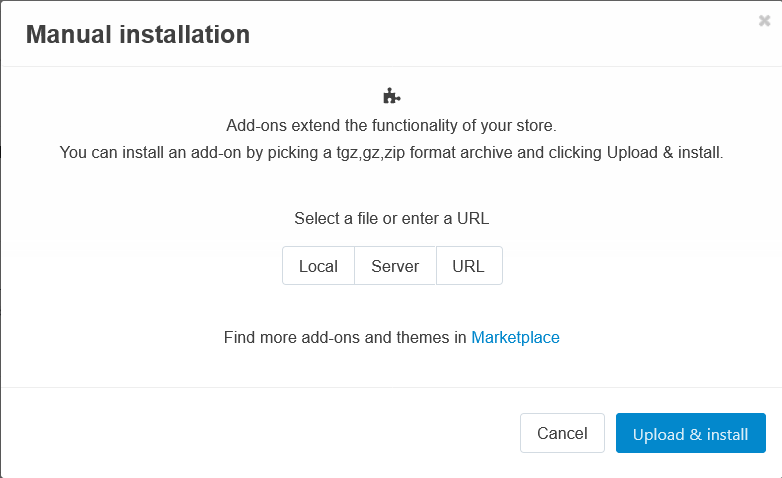The image size is (782, 478).
Task: Click the 'Add-ons extend the functionality' text
Action: pyautogui.click(x=391, y=126)
